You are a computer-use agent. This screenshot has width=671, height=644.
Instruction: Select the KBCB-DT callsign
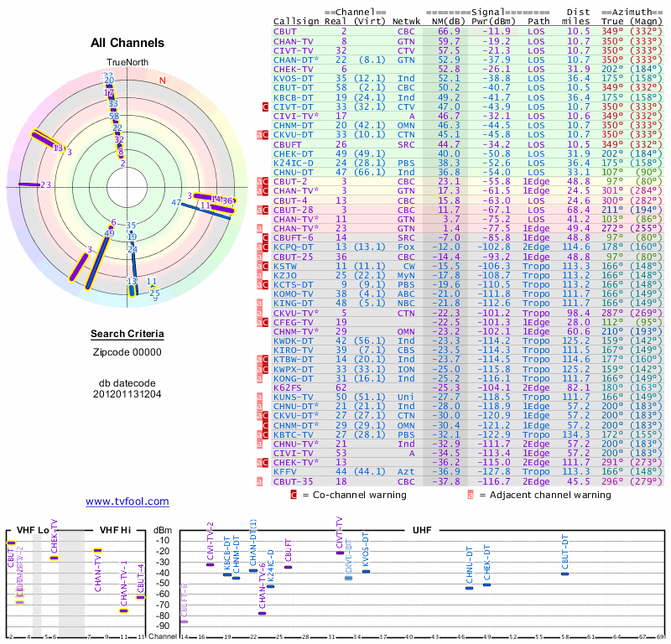tap(294, 97)
